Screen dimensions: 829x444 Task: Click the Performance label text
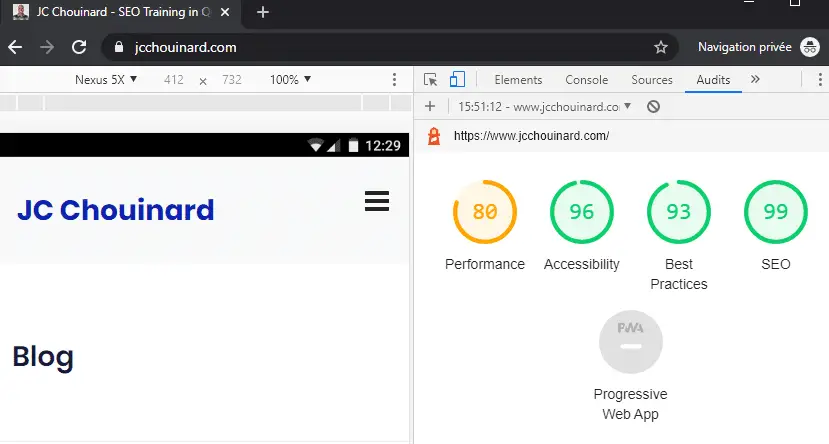[x=485, y=264]
